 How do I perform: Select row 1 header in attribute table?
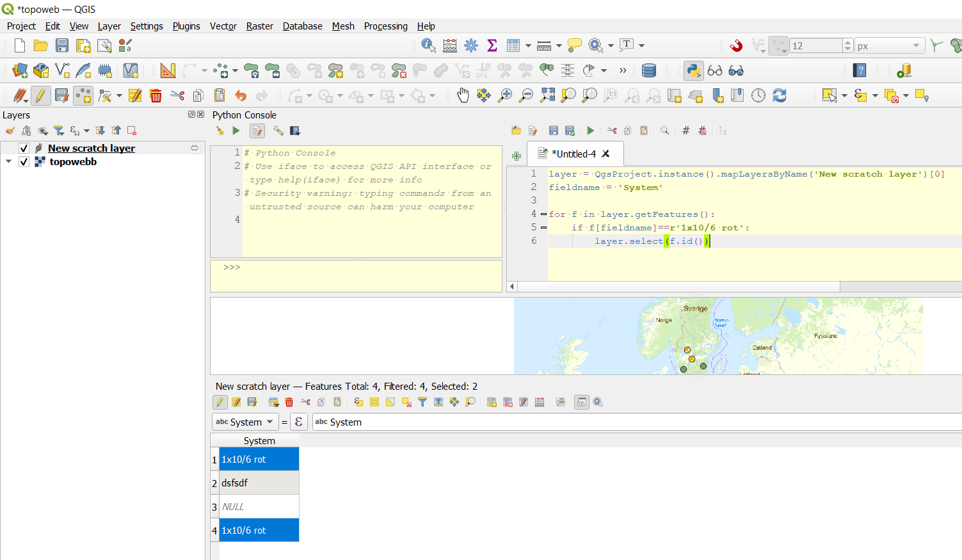tap(214, 460)
